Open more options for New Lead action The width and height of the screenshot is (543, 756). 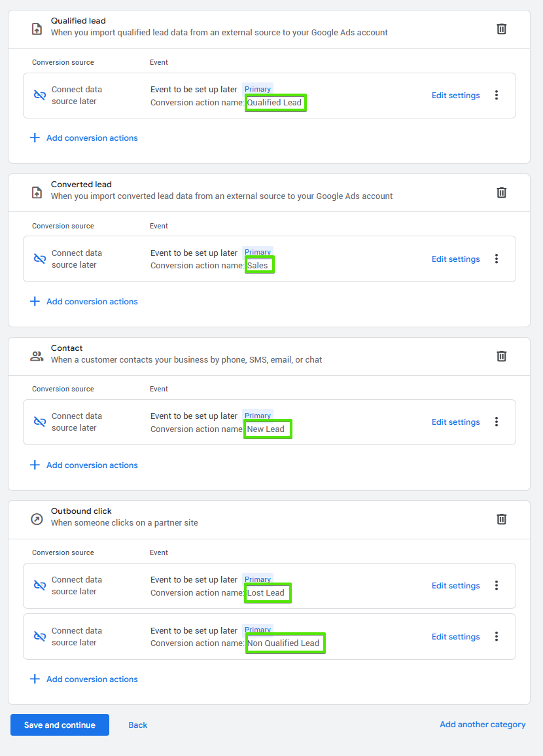click(x=497, y=422)
